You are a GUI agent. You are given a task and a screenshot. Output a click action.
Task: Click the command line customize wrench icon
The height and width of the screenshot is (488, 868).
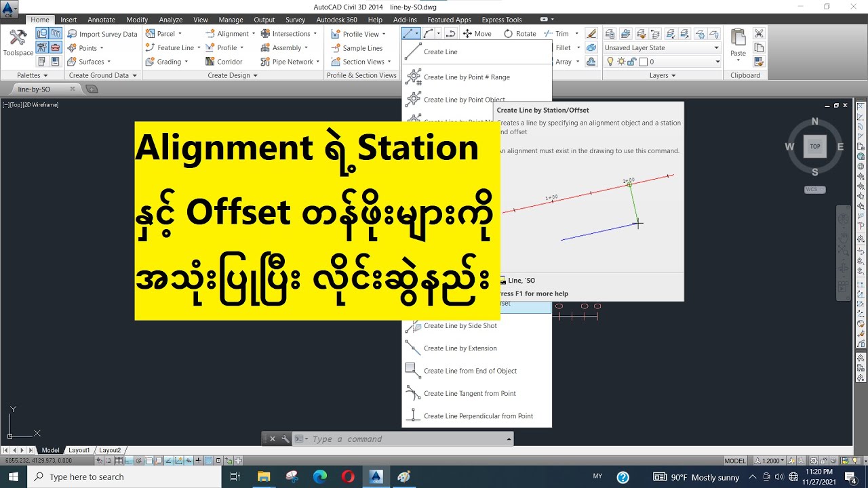(286, 439)
